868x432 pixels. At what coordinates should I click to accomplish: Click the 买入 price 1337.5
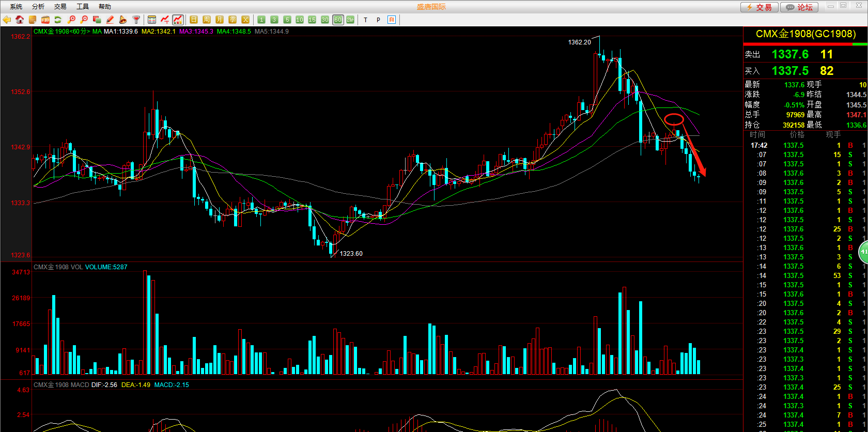click(790, 71)
